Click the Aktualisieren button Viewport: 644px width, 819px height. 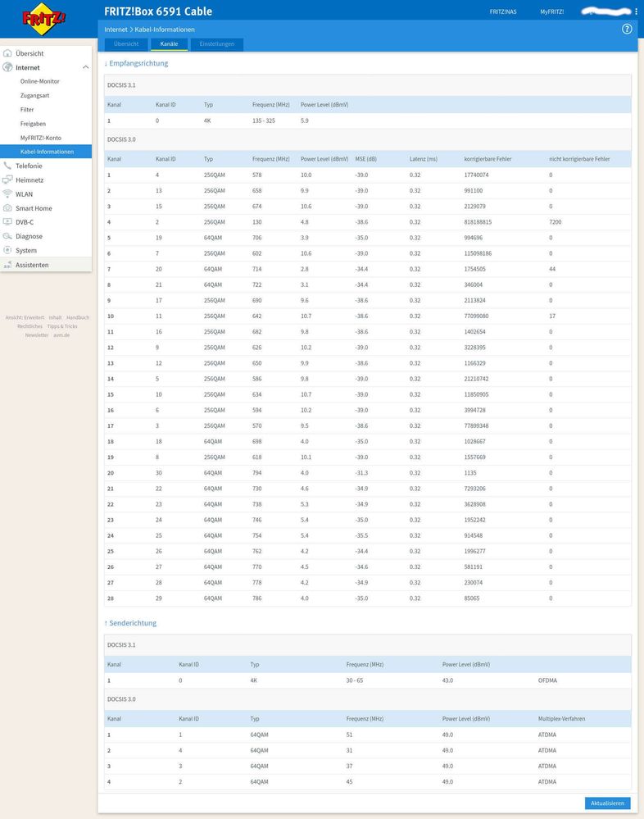click(x=607, y=803)
